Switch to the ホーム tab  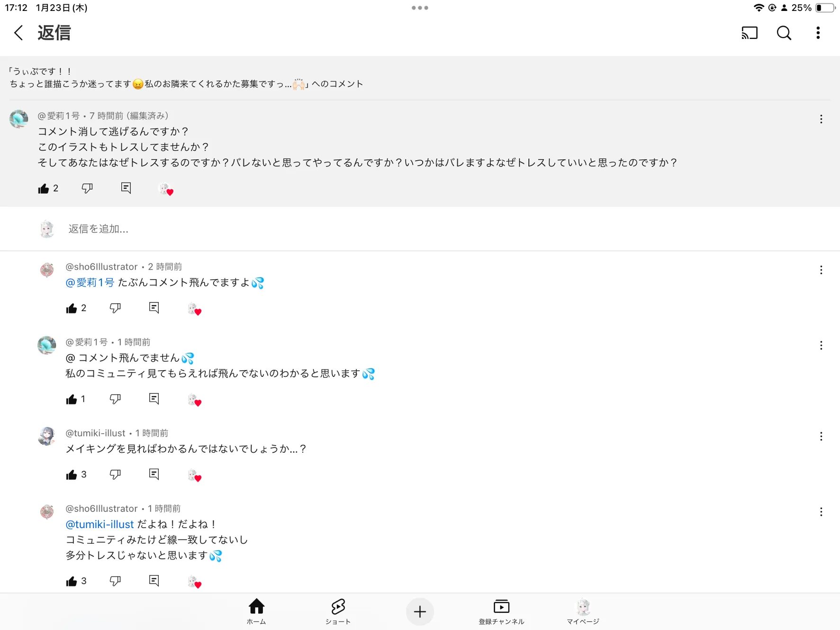point(256,612)
